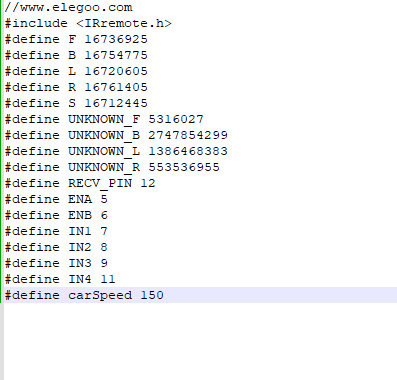Viewport: 397px width, 380px height.
Task: Select the define IN1 7 line
Action: click(56, 231)
